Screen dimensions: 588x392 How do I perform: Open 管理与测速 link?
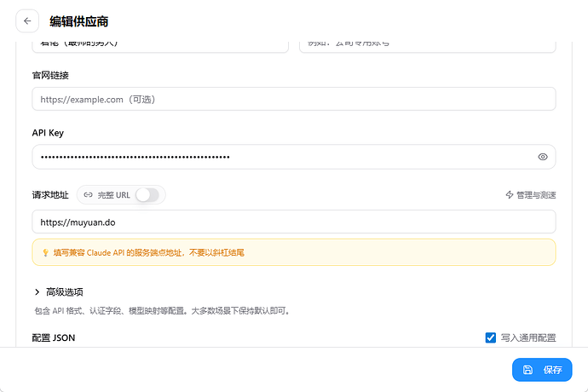tap(531, 195)
